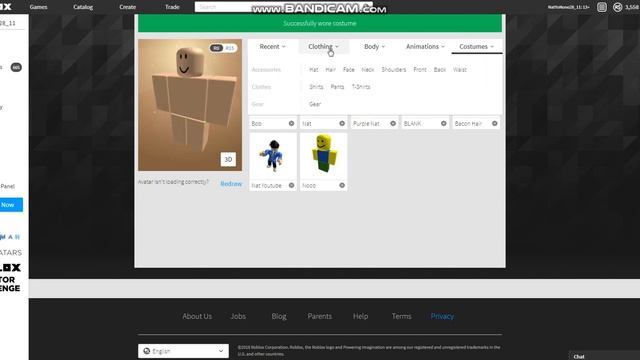
Task: Click the BLANK costume name
Action: [412, 123]
